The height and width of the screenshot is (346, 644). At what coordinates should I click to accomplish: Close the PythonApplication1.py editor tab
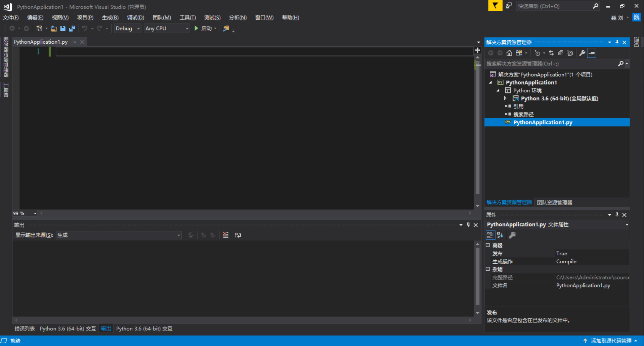pyautogui.click(x=82, y=42)
